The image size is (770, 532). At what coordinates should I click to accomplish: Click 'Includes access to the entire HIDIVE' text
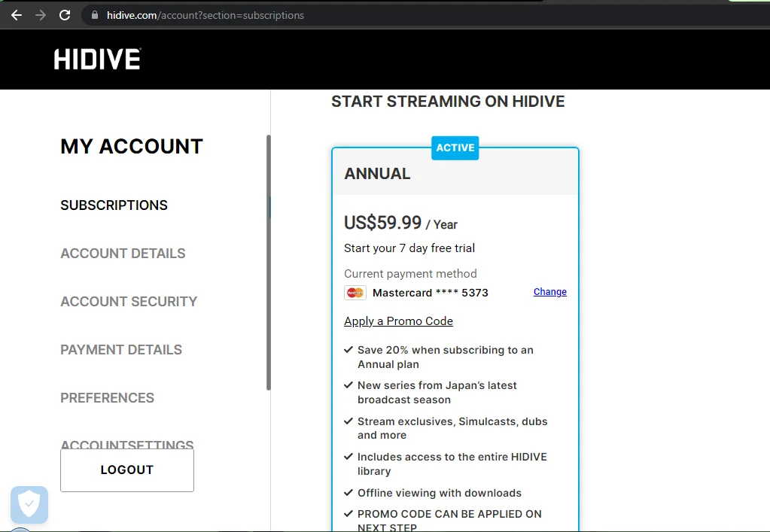(x=452, y=464)
